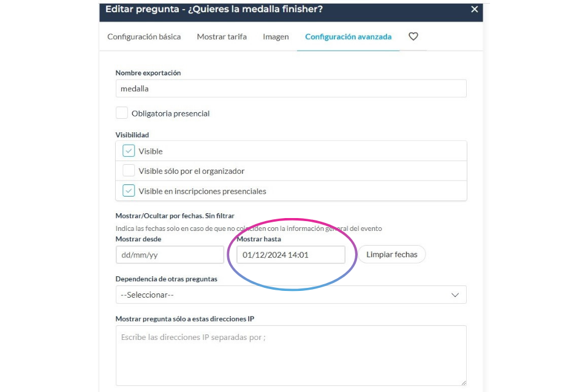Open the Dependencia de otras preguntas dropdown
Viewport: 588px width, 392px height.
click(291, 295)
